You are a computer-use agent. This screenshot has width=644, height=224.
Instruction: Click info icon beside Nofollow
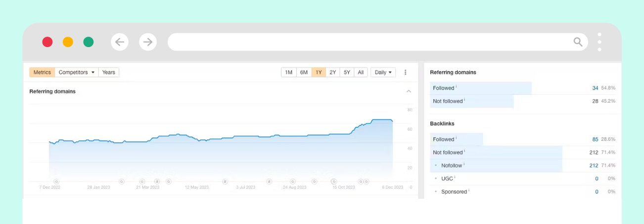(464, 164)
